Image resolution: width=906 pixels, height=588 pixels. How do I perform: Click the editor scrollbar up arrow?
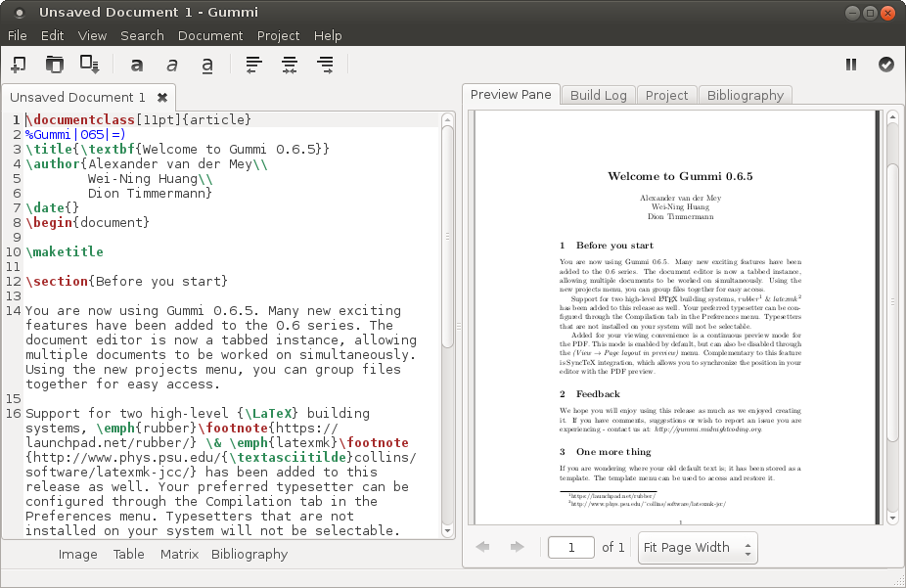pos(447,119)
